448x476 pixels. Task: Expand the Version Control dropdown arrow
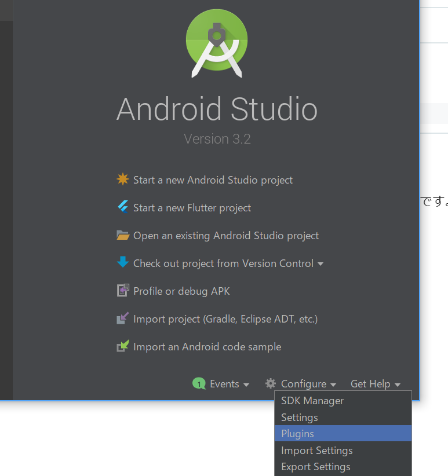[x=320, y=264]
